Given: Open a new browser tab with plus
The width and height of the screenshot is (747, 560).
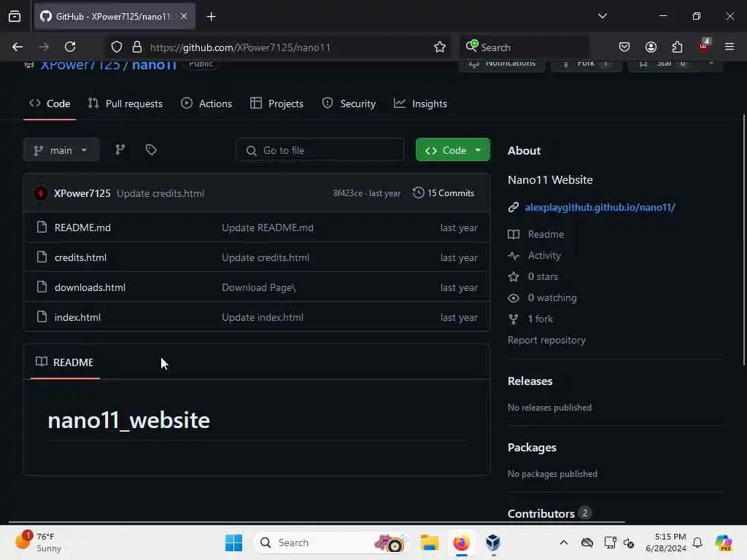Looking at the screenshot, I should [211, 17].
